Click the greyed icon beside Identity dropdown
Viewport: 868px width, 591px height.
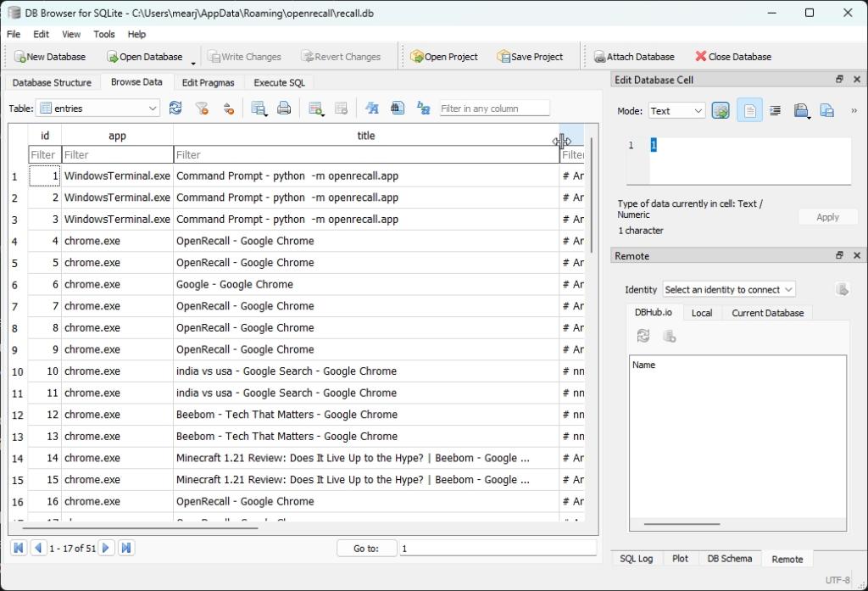(842, 289)
